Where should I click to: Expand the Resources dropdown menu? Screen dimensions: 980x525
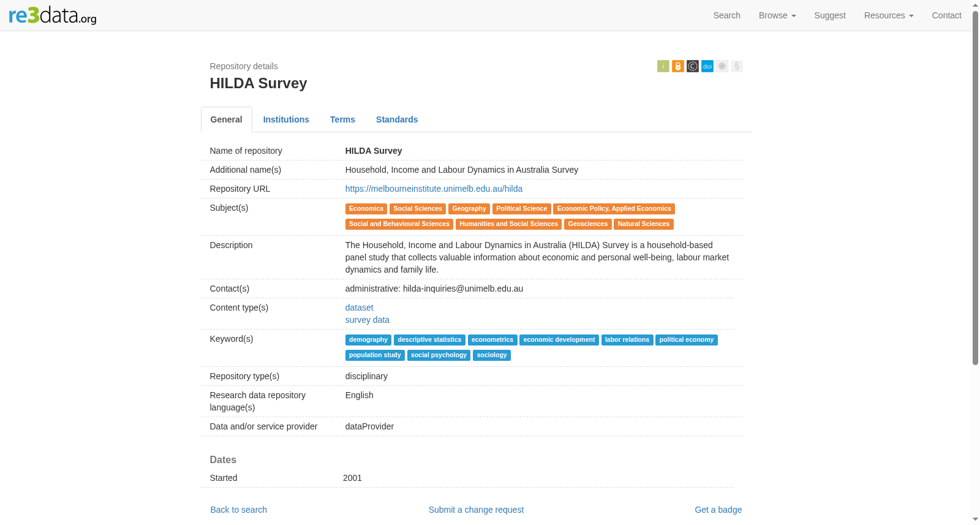pyautogui.click(x=888, y=15)
